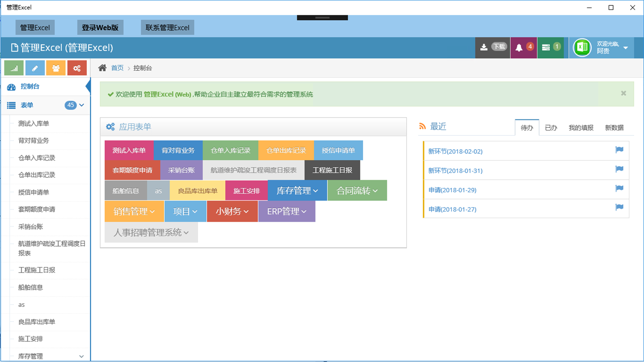Switch to the 新数据 tab
Image resolution: width=644 pixels, height=362 pixels.
point(614,128)
